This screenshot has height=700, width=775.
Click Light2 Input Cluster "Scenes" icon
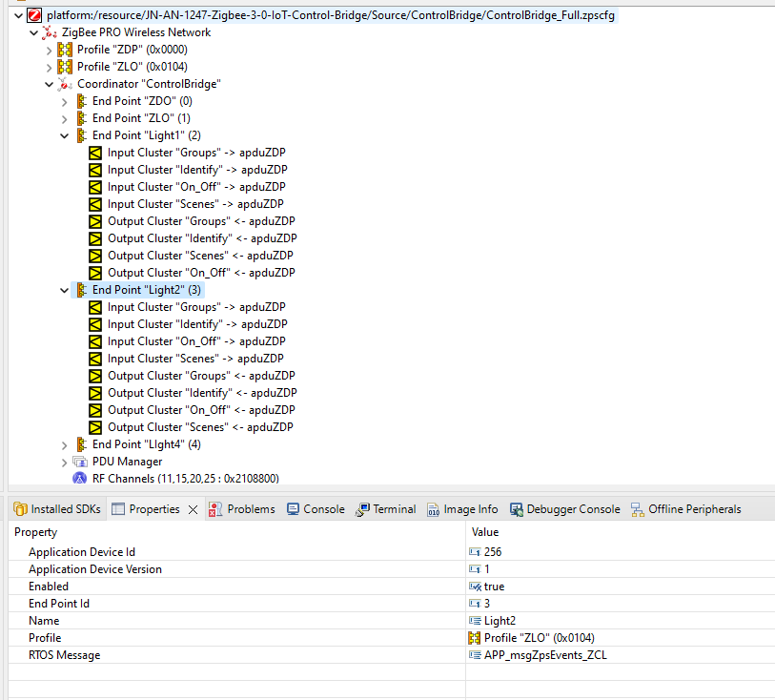[95, 359]
